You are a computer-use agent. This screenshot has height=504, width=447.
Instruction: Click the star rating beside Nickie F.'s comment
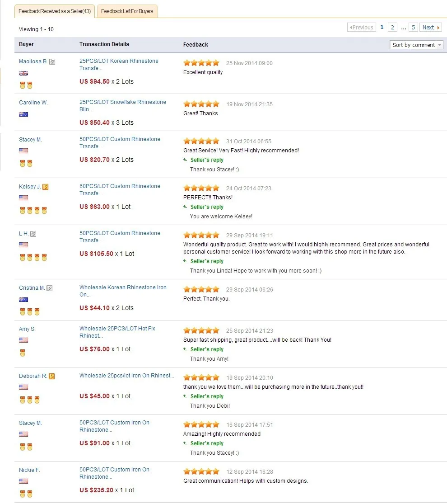click(201, 471)
